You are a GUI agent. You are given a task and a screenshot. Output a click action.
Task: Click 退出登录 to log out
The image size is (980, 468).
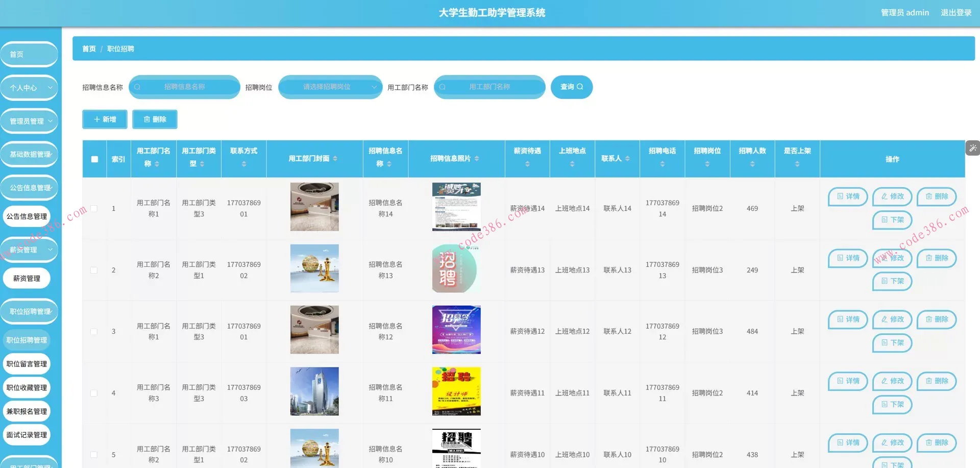tap(955, 13)
